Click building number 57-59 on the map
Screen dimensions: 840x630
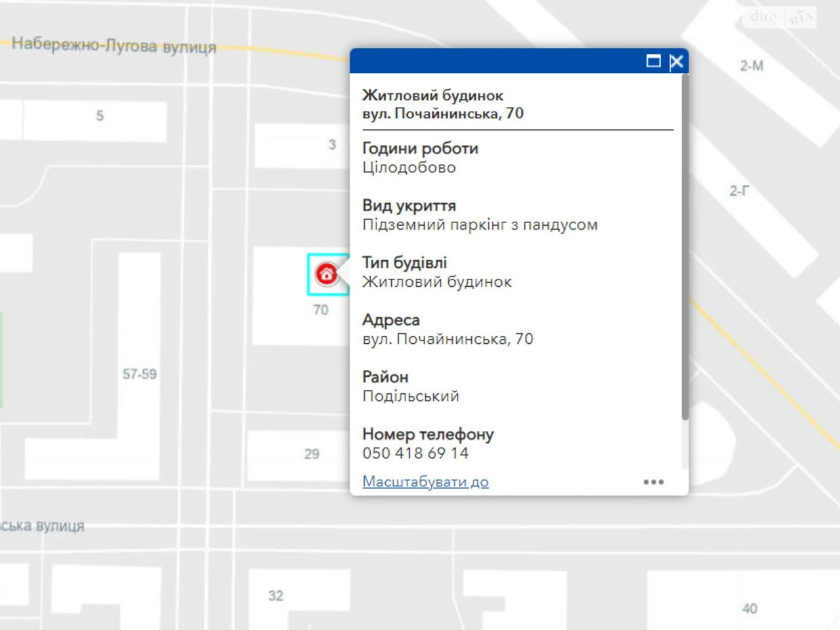pyautogui.click(x=140, y=374)
